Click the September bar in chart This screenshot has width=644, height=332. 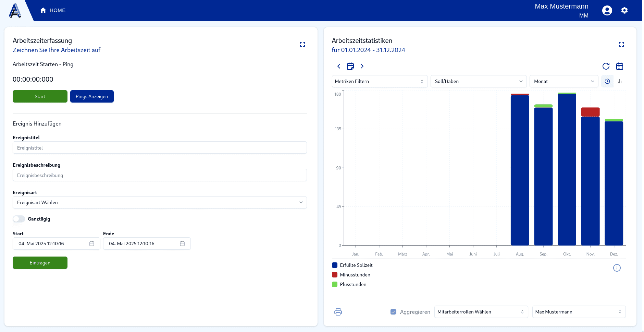[x=543, y=175]
